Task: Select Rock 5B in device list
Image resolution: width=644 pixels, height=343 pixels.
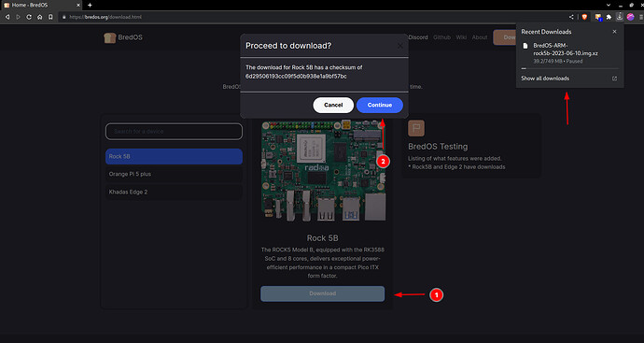Action: click(174, 156)
